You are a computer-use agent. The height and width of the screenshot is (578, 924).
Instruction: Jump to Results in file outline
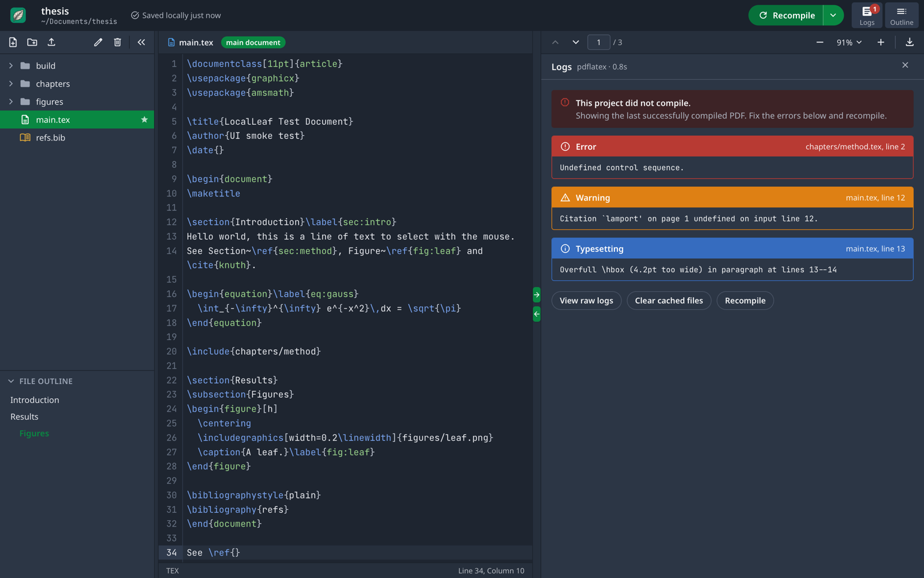pyautogui.click(x=24, y=417)
